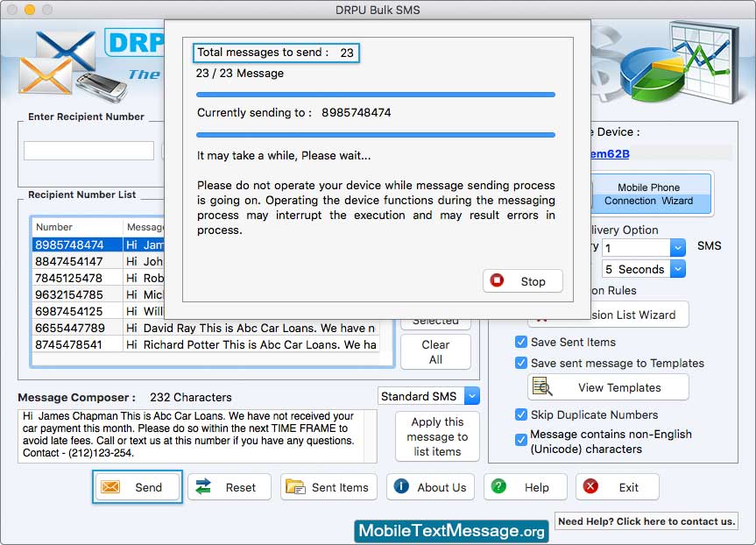
Task: Apply this message to list items
Action: (437, 436)
